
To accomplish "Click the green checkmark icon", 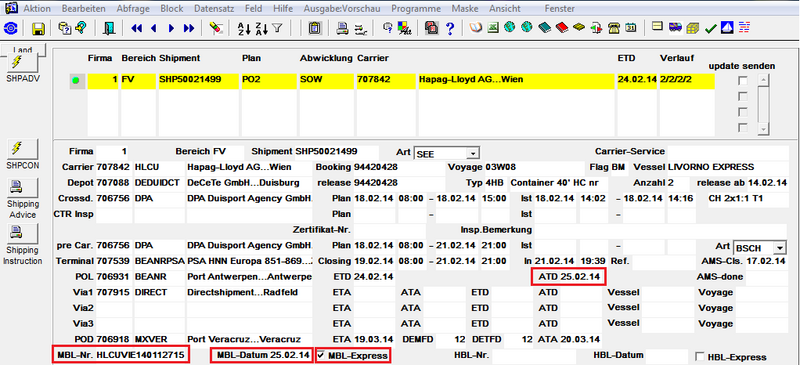I will tap(710, 29).
